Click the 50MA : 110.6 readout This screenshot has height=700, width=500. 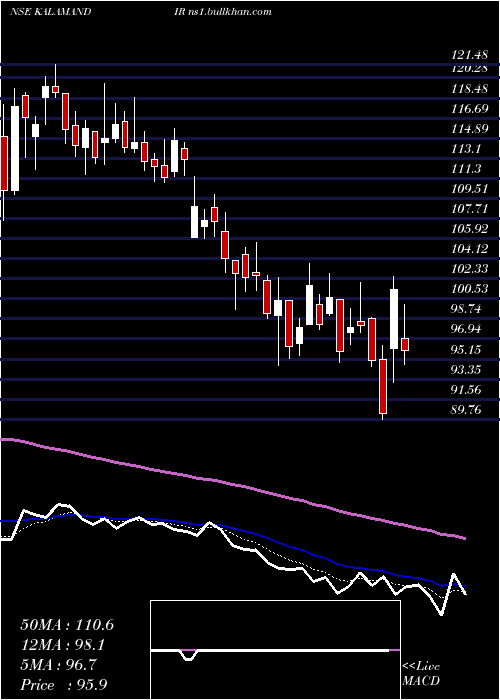67,625
